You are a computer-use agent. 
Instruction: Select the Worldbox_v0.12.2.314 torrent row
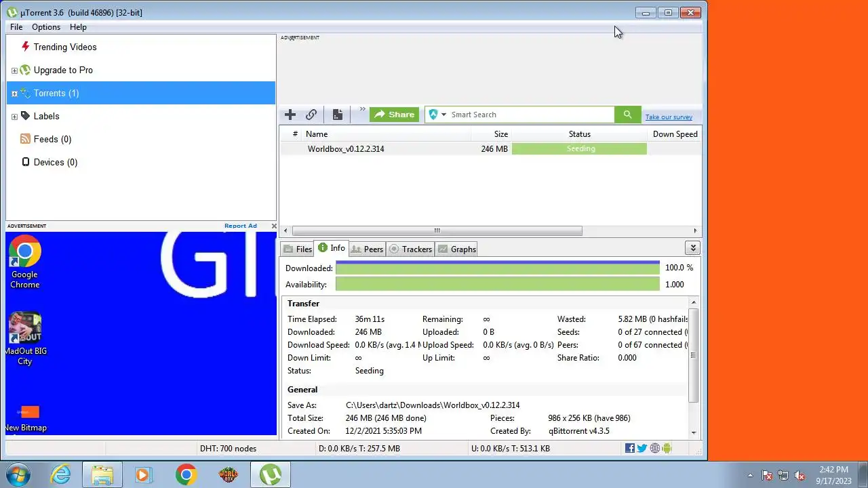coord(491,148)
